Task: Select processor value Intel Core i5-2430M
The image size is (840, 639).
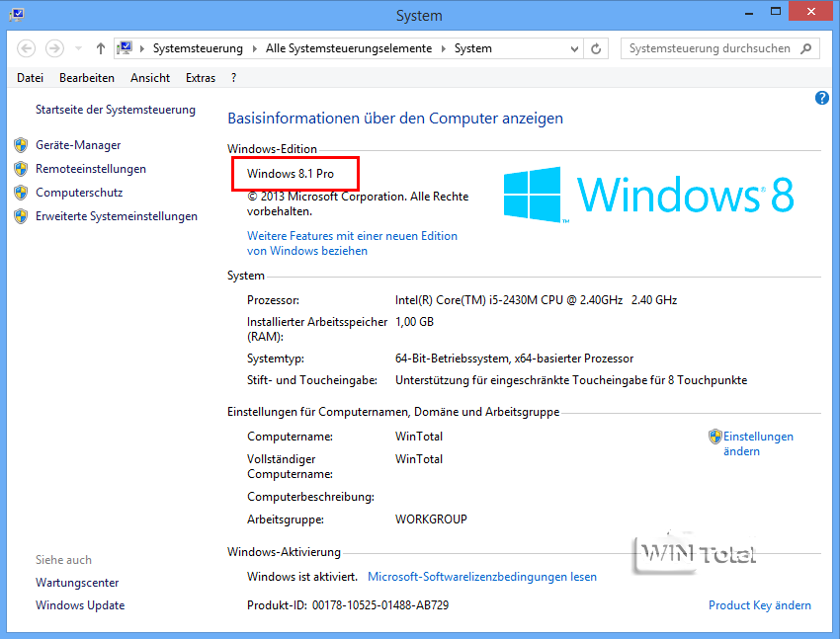Action: click(537, 300)
